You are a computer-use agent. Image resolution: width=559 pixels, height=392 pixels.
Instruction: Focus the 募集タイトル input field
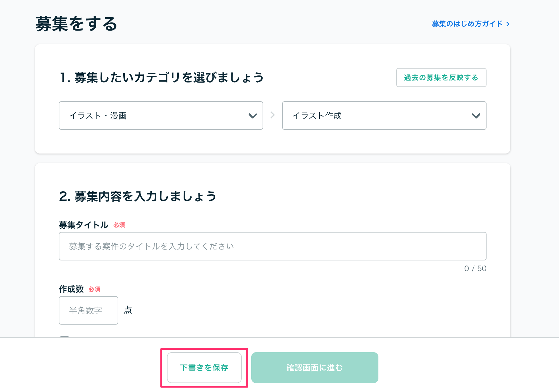tap(272, 246)
